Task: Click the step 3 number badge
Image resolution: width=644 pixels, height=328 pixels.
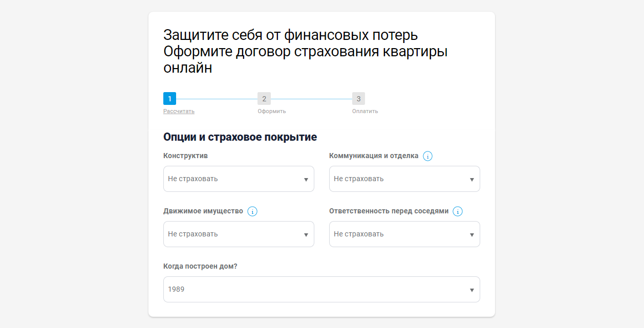Action: (x=358, y=99)
